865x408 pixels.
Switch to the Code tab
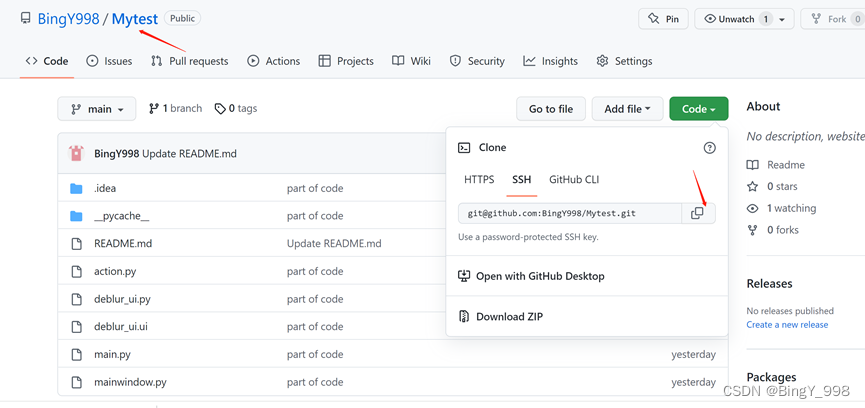[47, 61]
